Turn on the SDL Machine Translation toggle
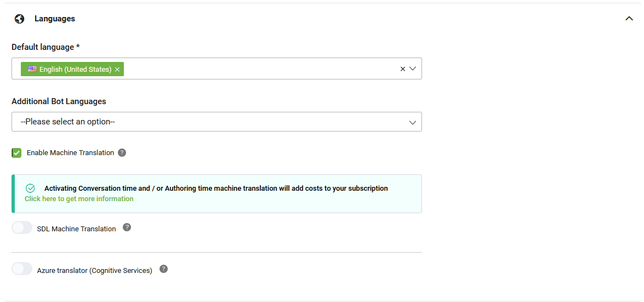Viewport: 644px width, 302px height. click(22, 227)
